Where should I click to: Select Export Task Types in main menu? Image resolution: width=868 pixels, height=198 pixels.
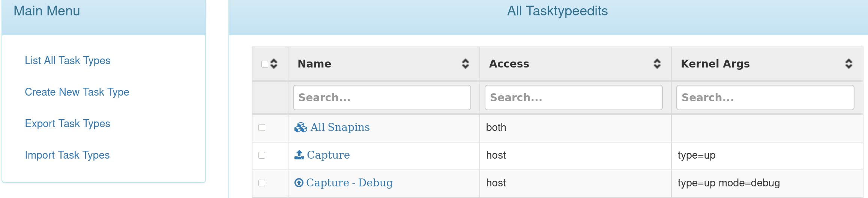pos(68,123)
